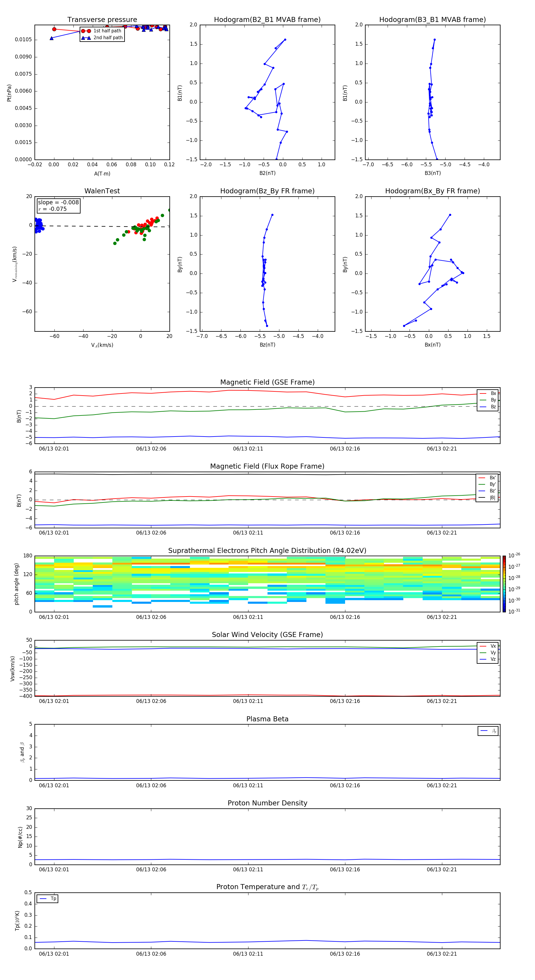Click the 'Hodogram(B3_B1 MVAB frame)' title

pos(432,19)
